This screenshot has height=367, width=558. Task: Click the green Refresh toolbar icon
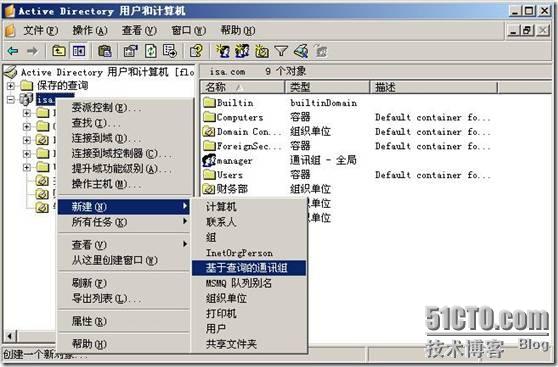(151, 51)
